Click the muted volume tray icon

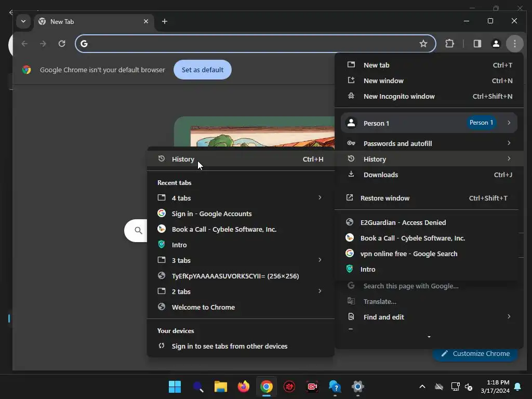pyautogui.click(x=469, y=387)
